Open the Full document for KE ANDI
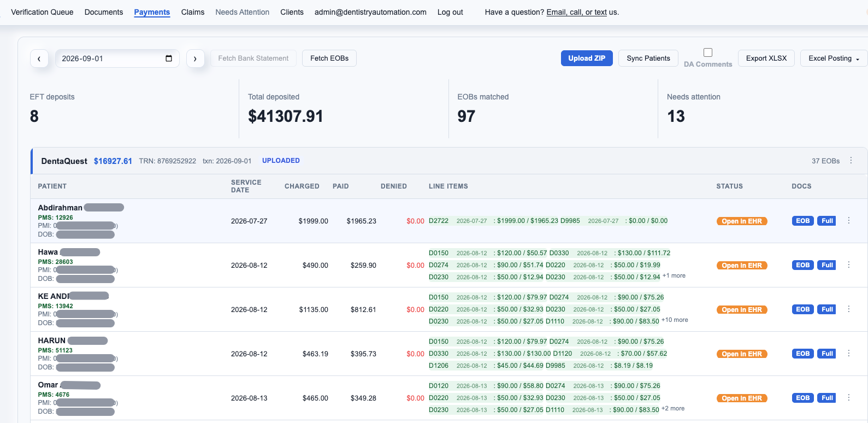This screenshot has height=423, width=868. 827,309
